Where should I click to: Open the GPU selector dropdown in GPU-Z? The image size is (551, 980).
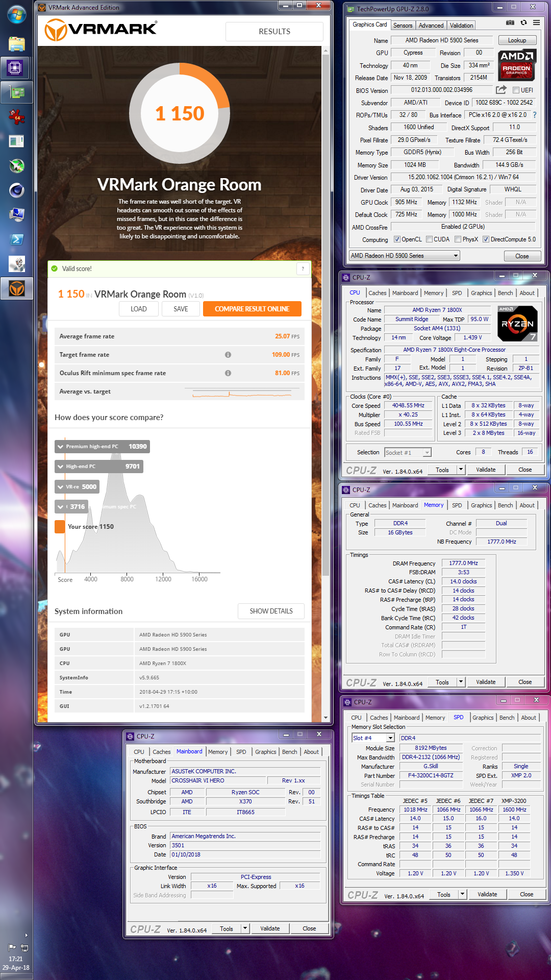405,256
